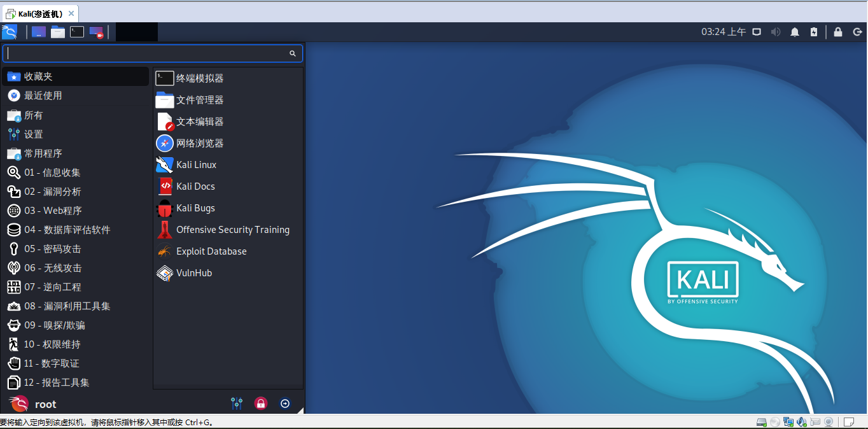Click the Kali dragon menu icon in panel
868x429 pixels.
[x=9, y=32]
